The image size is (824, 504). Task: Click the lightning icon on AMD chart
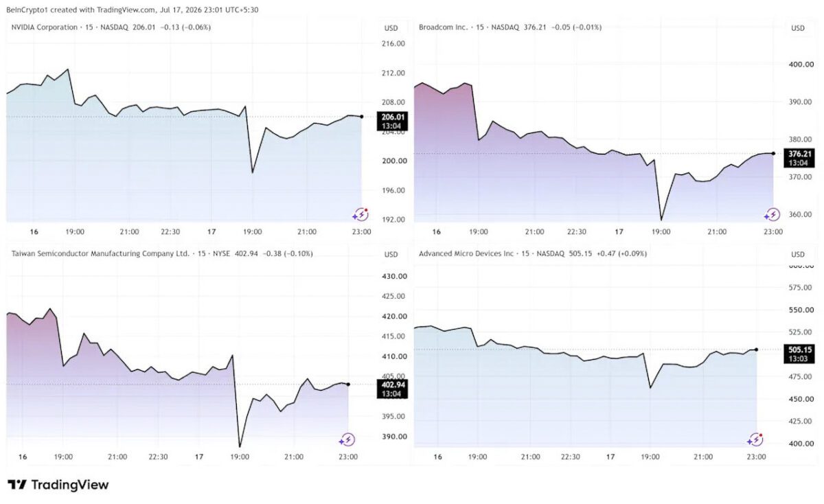pyautogui.click(x=755, y=439)
